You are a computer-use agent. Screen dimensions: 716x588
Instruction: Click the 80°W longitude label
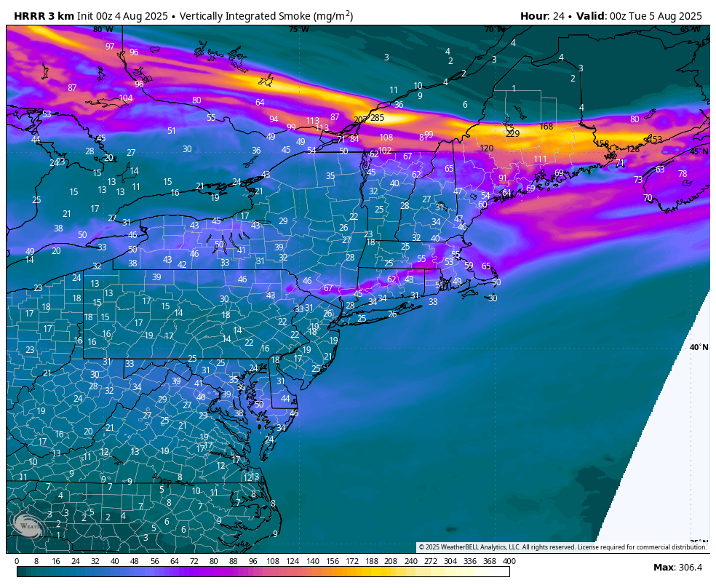[x=103, y=29]
